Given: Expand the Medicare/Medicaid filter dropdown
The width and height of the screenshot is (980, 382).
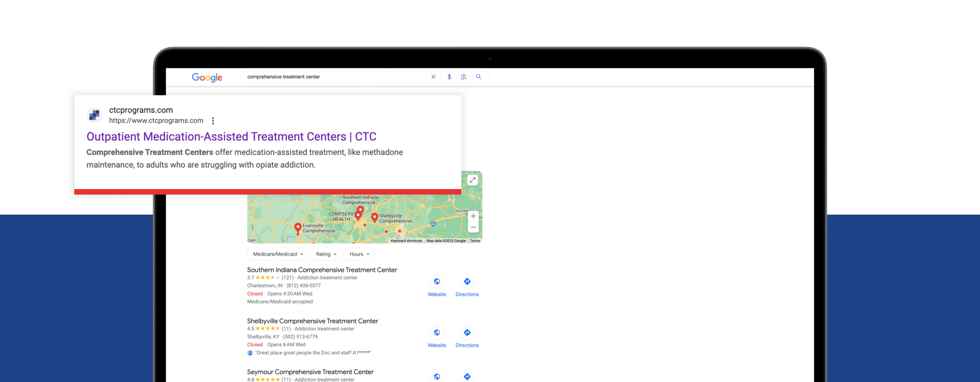Looking at the screenshot, I should 277,254.
